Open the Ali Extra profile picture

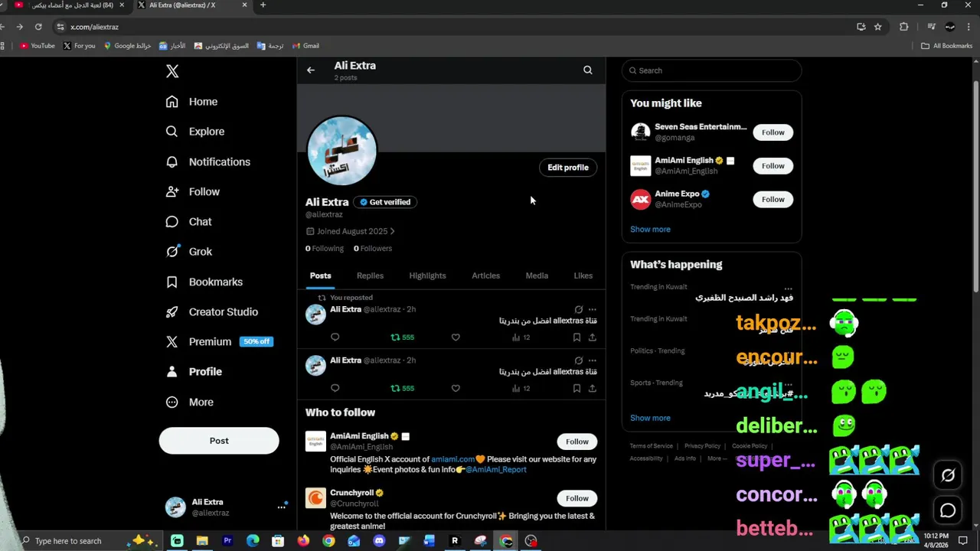tap(342, 151)
